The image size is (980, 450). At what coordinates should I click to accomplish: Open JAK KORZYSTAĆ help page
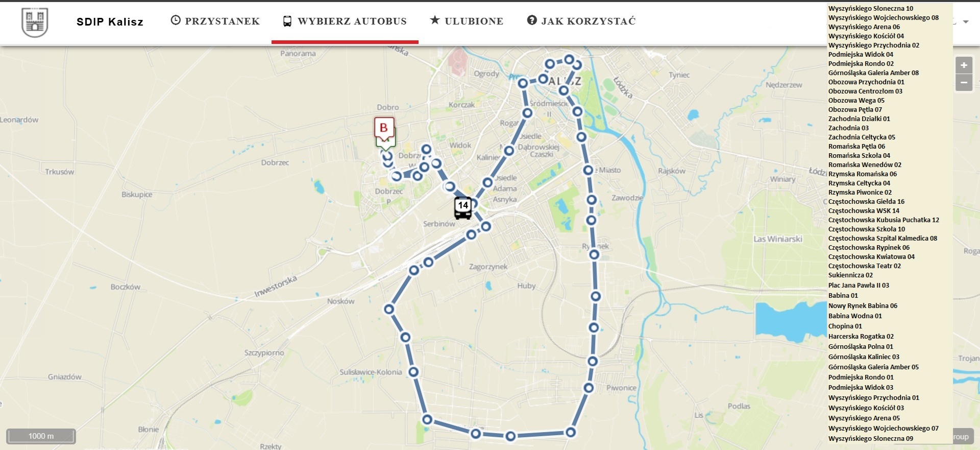click(581, 21)
